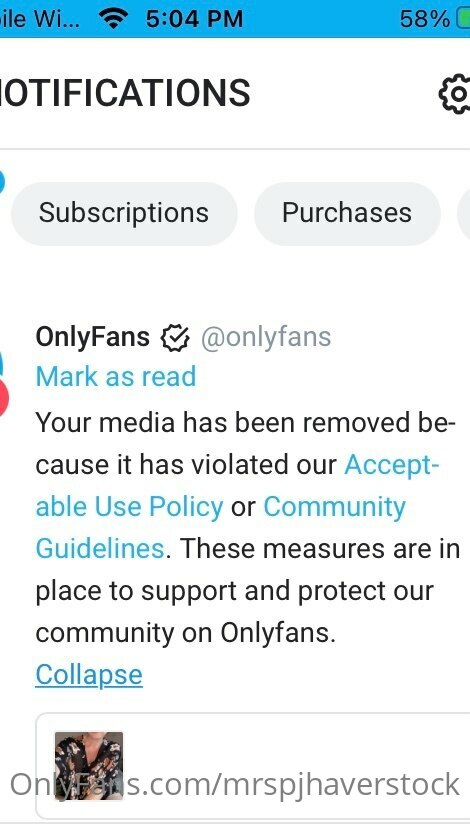The image size is (470, 835).
Task: Click the verified badge beside OnlyFans name
Action: pyautogui.click(x=175, y=338)
